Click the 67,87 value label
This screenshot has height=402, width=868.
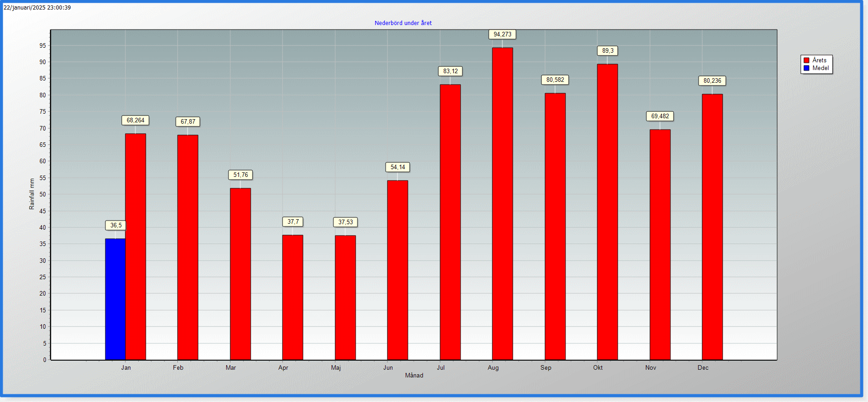click(188, 121)
